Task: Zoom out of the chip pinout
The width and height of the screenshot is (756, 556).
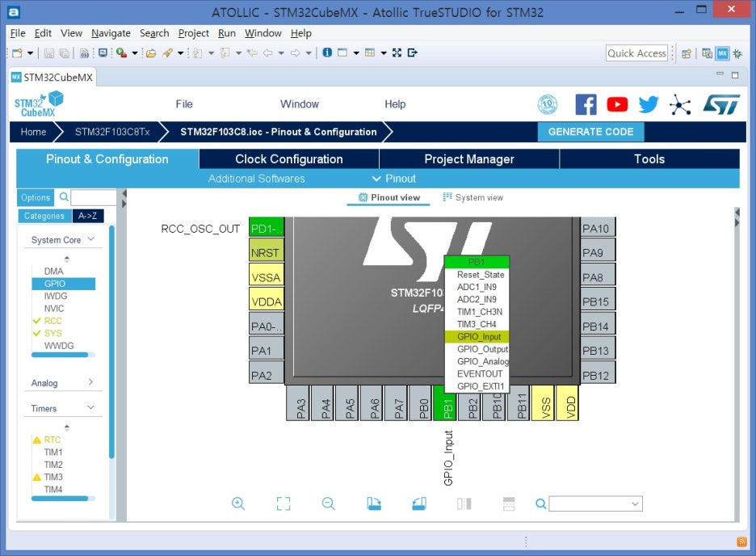Action: point(329,503)
